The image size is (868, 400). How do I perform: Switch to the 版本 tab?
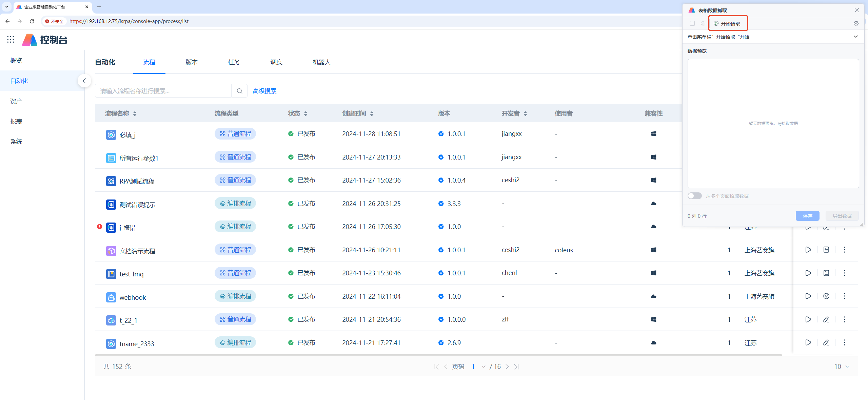click(192, 62)
